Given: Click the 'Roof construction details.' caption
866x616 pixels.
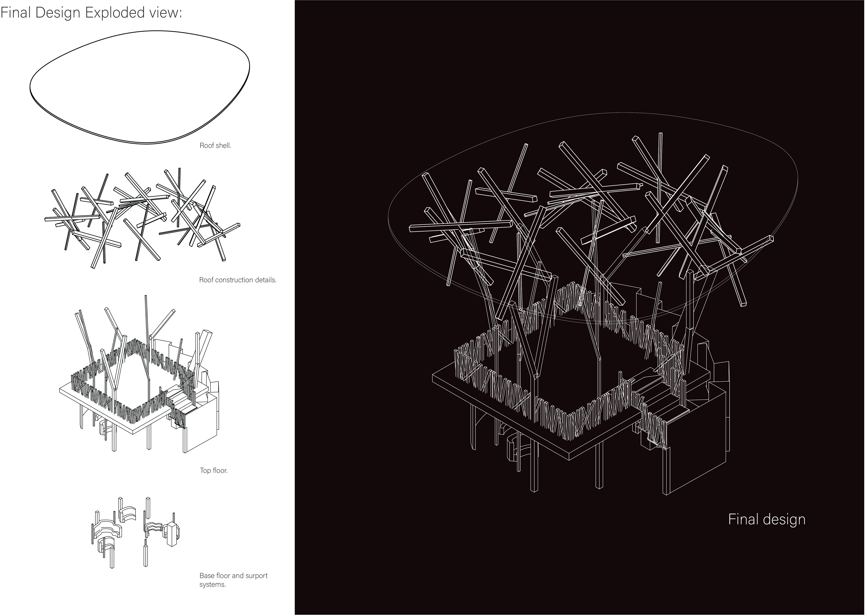Looking at the screenshot, I should pos(237,280).
